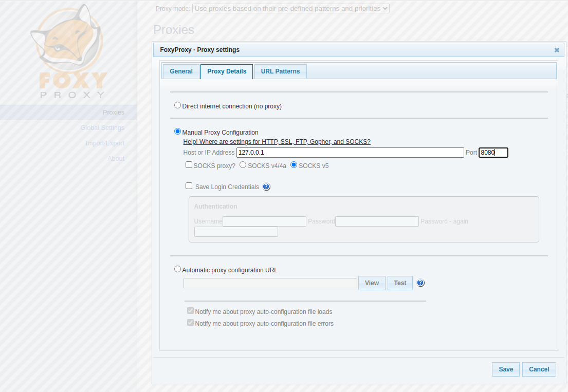Click the automatic proxy configuration URL field

[270, 283]
